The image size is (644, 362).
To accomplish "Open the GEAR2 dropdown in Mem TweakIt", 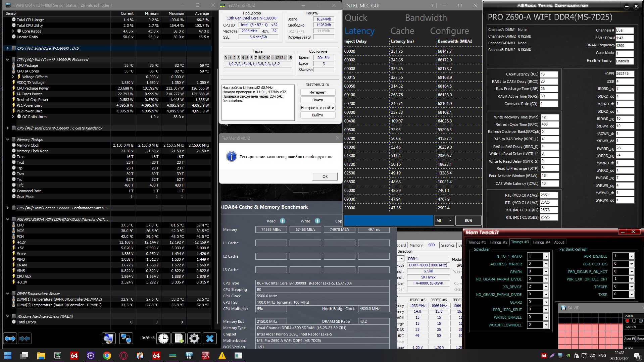I will coord(546,302).
